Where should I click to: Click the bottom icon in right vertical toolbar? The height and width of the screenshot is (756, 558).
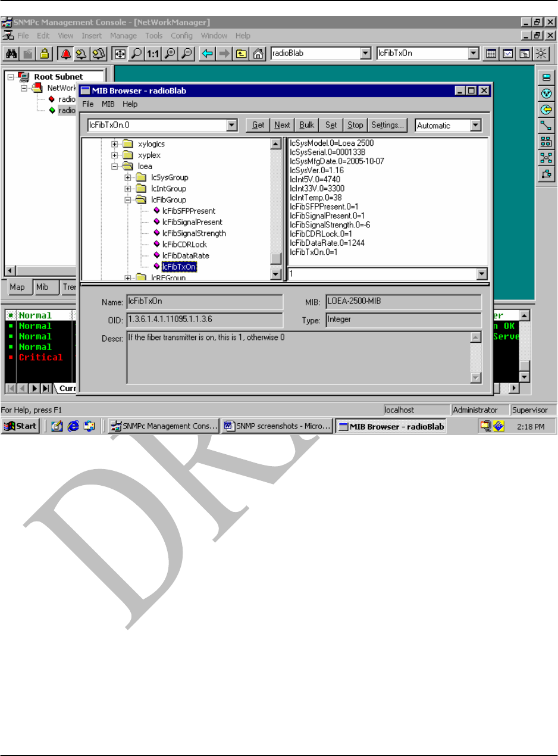click(x=546, y=174)
